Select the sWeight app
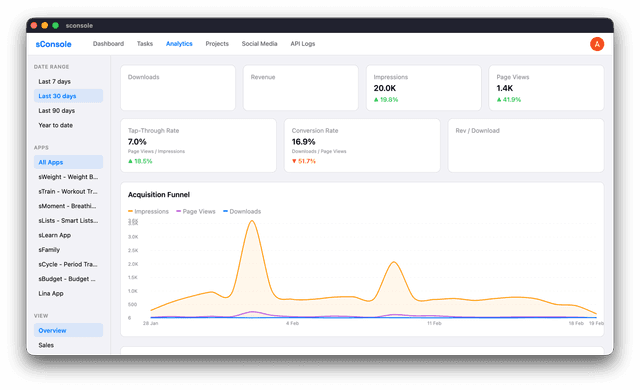The width and height of the screenshot is (640, 390). pos(68,177)
